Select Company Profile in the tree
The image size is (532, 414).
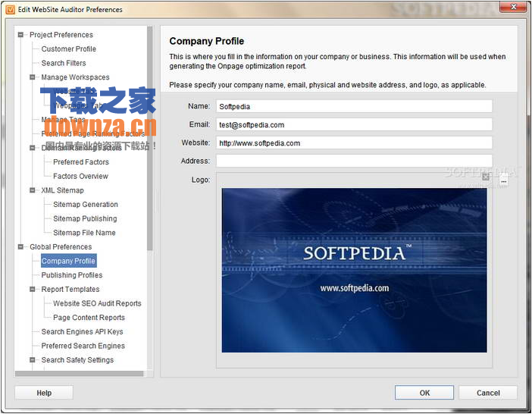68,261
